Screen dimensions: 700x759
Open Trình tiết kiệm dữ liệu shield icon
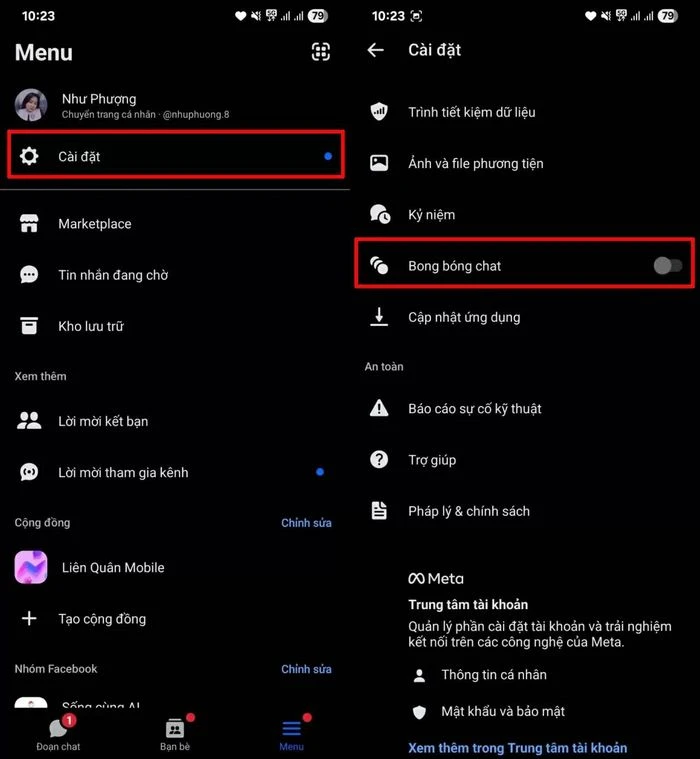[379, 112]
